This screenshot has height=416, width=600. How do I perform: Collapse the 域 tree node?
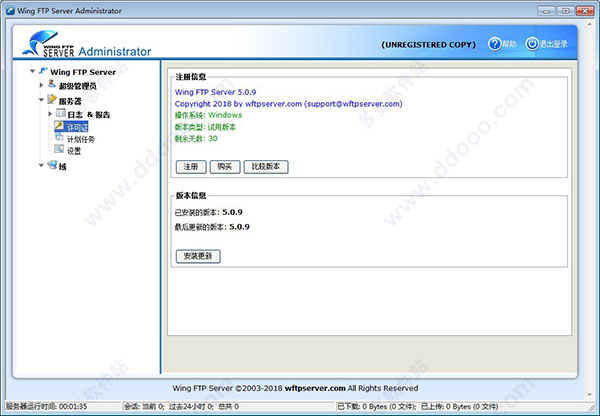click(x=41, y=166)
